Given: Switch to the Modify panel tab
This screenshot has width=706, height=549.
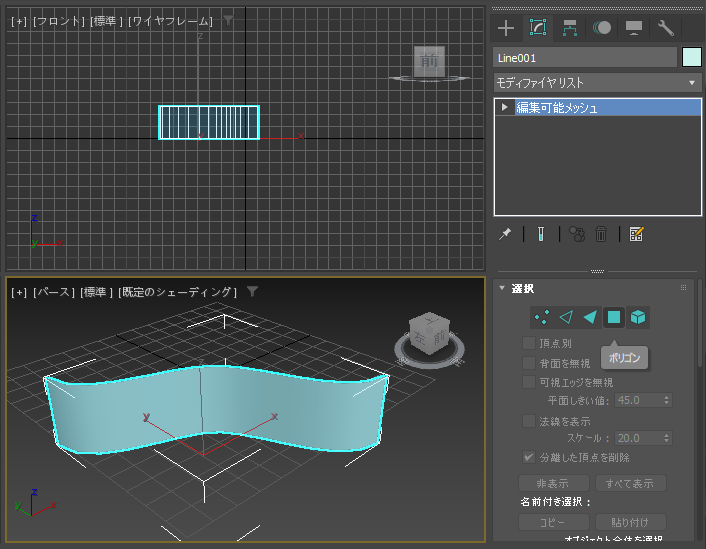Looking at the screenshot, I should point(538,28).
